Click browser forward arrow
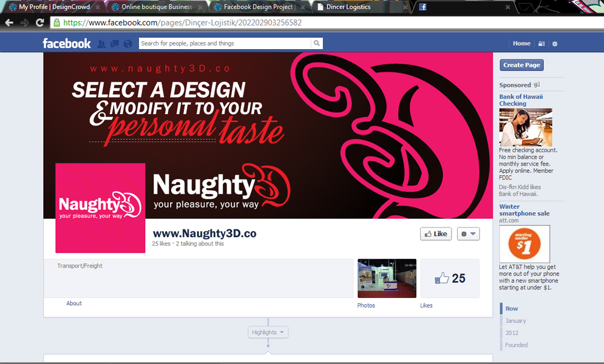This screenshot has height=364, width=604. pos(24,22)
